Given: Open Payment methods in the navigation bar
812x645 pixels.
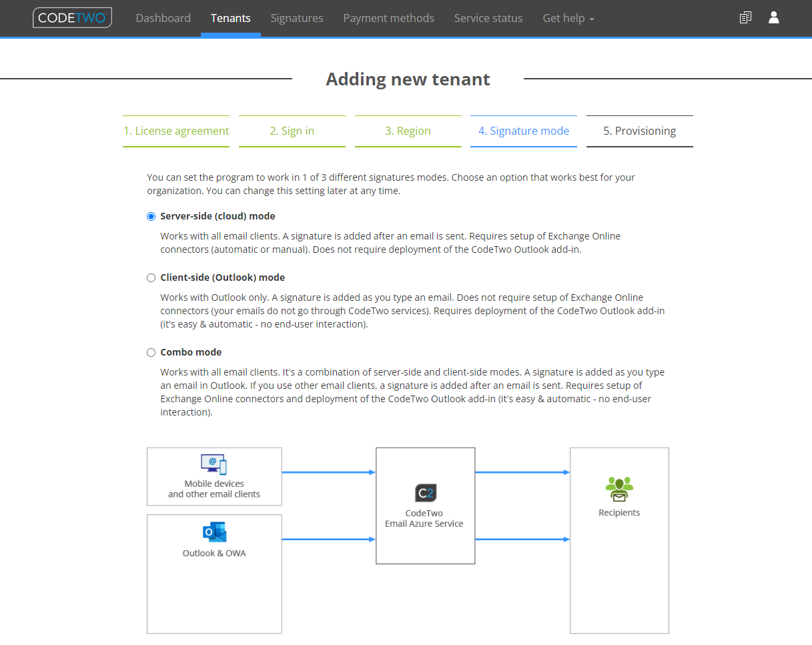Looking at the screenshot, I should 389,18.
